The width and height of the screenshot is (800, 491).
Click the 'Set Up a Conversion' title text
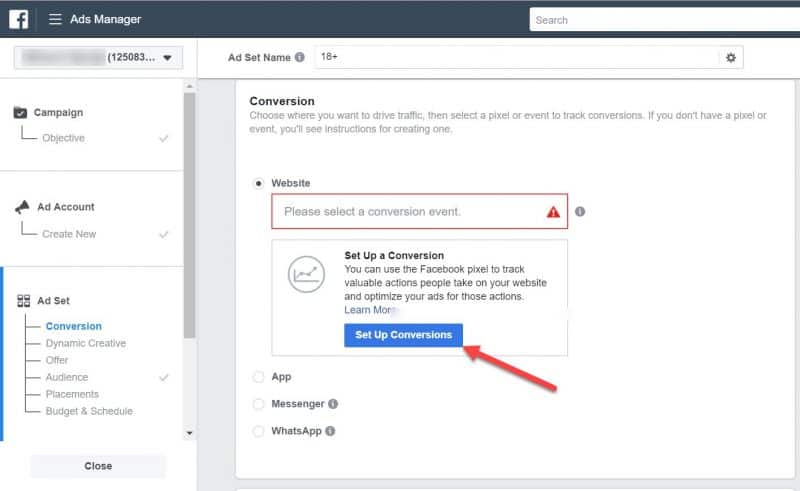tap(394, 255)
